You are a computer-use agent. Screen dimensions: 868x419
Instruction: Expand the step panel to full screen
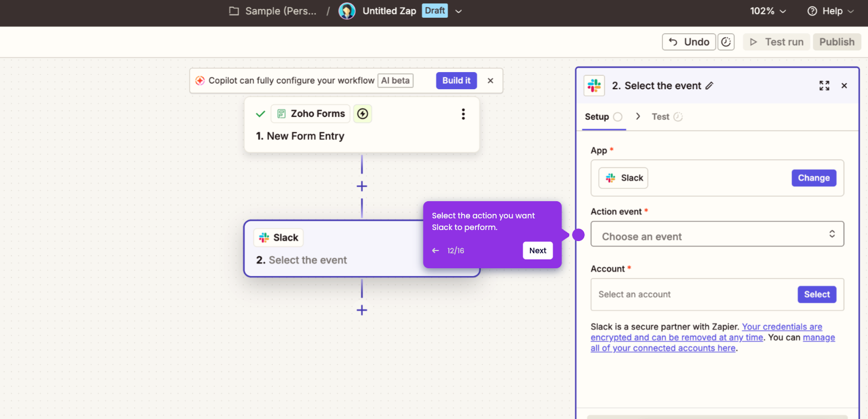coord(824,86)
